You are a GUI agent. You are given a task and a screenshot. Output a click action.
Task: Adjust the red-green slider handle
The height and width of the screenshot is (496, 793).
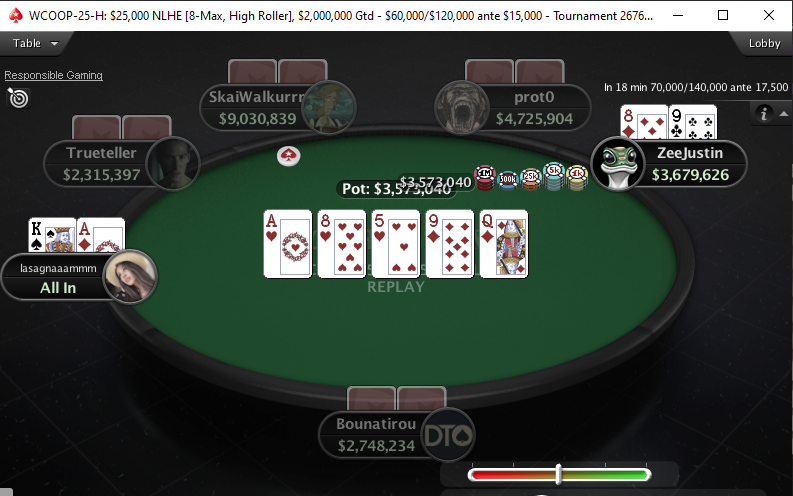point(558,474)
